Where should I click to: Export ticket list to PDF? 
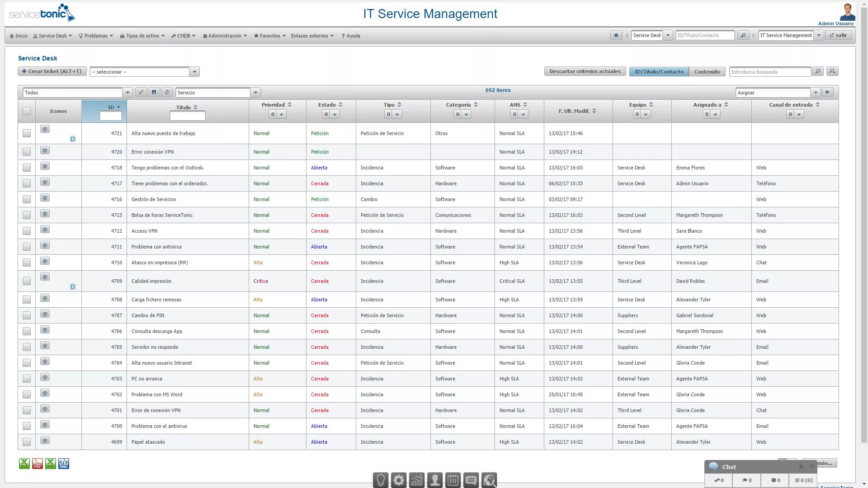coord(37,464)
